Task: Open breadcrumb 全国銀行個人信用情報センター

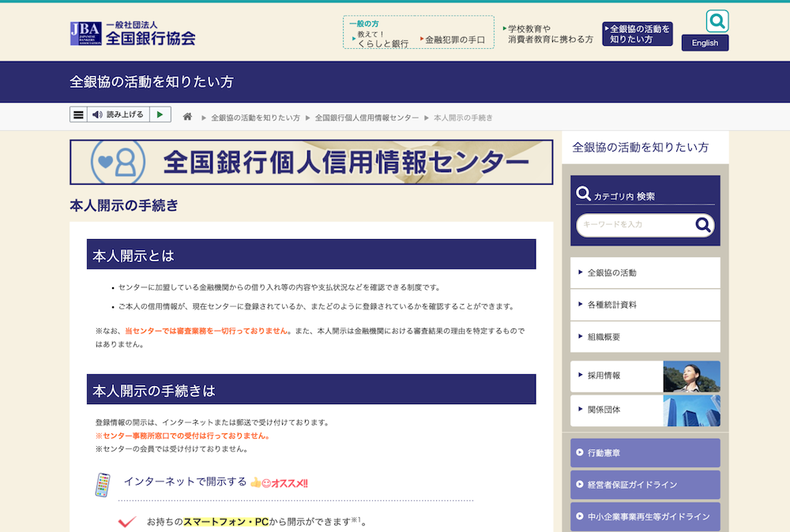Action: pos(367,118)
